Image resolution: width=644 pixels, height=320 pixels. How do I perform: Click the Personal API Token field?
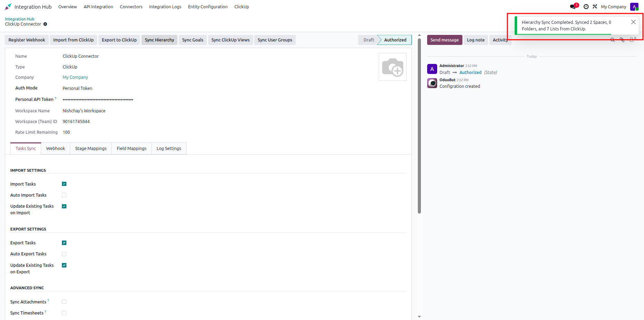click(98, 100)
